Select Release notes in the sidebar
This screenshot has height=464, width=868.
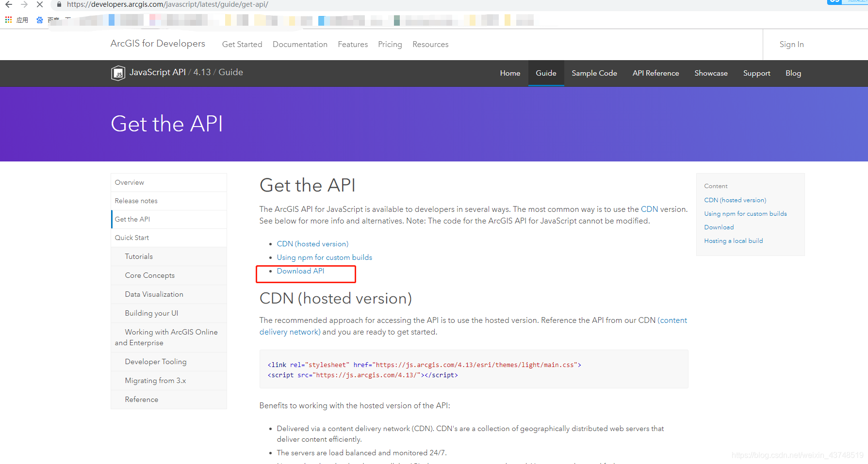coord(169,201)
